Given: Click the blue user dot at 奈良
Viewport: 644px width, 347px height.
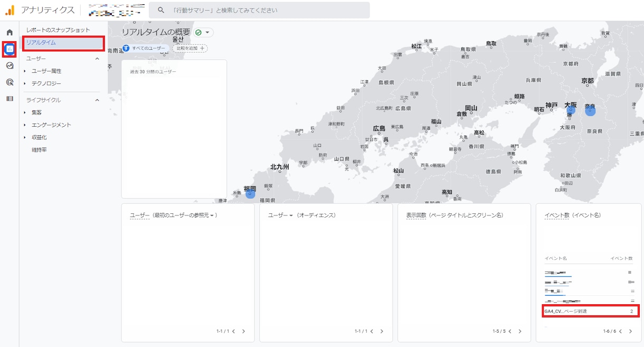Looking at the screenshot, I should click(x=591, y=111).
